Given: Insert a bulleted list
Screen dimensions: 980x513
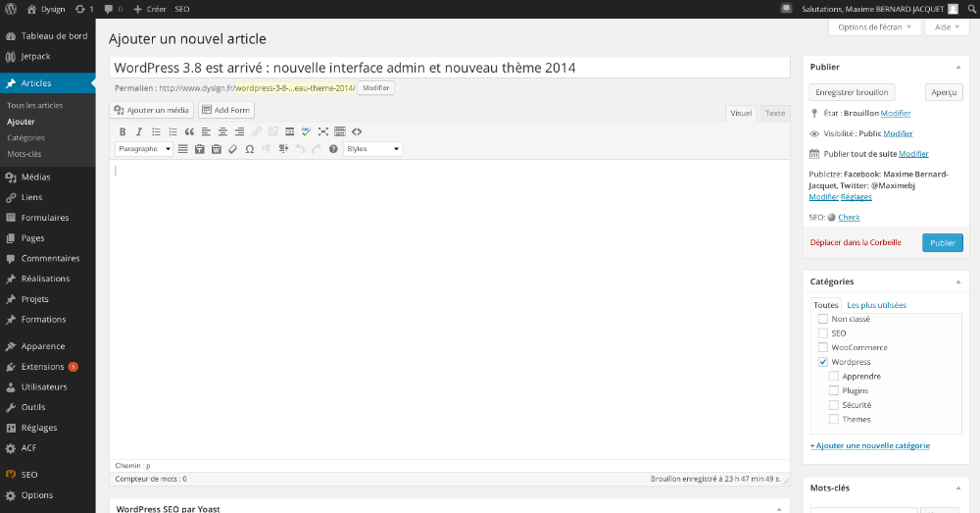Looking at the screenshot, I should click(x=156, y=132).
